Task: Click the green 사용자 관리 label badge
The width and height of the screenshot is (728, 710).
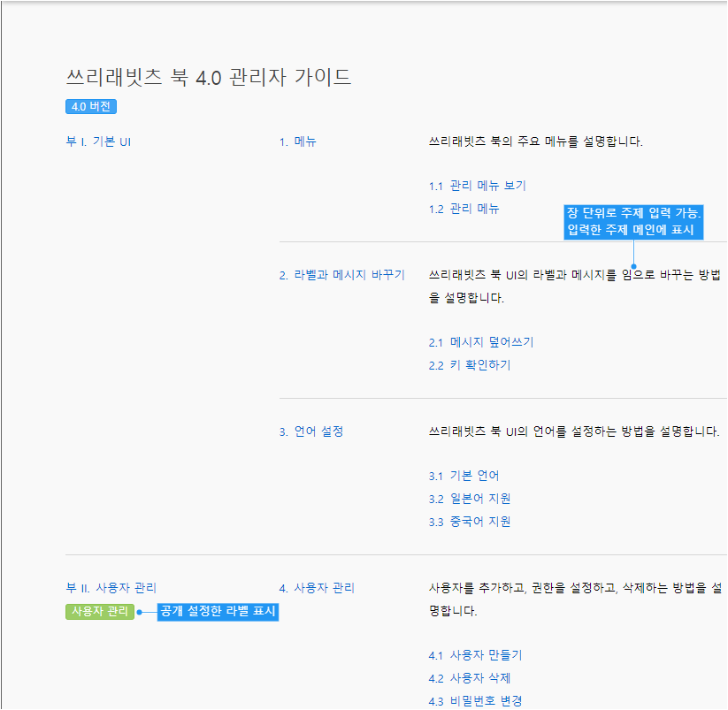Action: (x=100, y=612)
